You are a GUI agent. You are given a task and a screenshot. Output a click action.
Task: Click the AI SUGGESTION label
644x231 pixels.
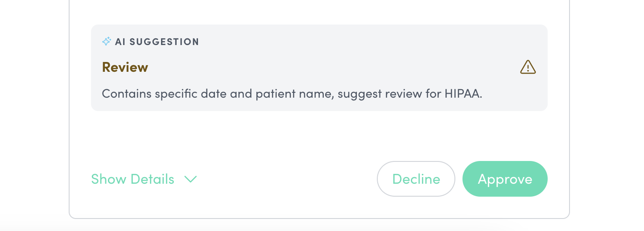pyautogui.click(x=157, y=42)
